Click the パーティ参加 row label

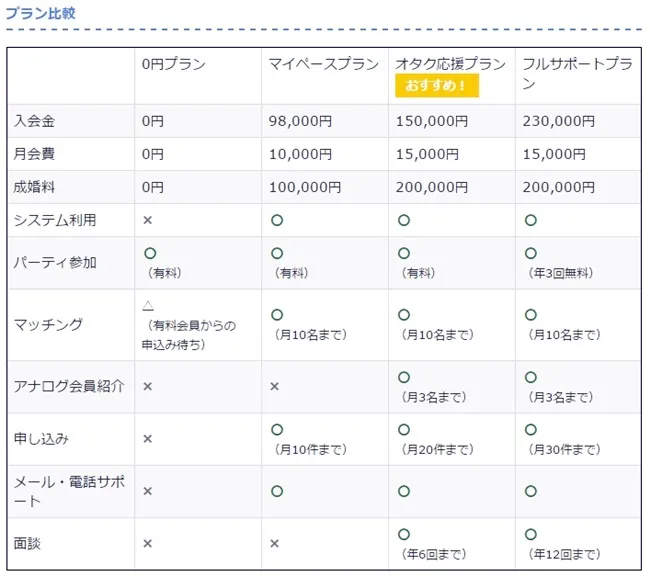[x=55, y=262]
